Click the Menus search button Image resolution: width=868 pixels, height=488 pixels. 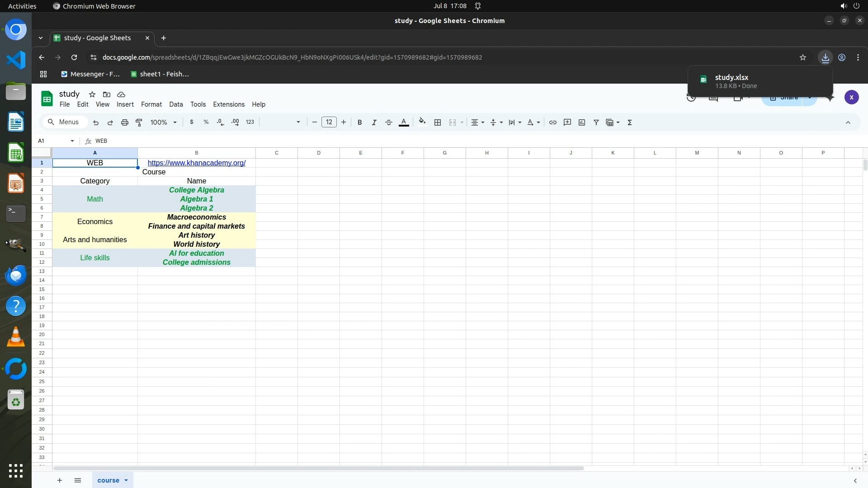click(x=64, y=122)
